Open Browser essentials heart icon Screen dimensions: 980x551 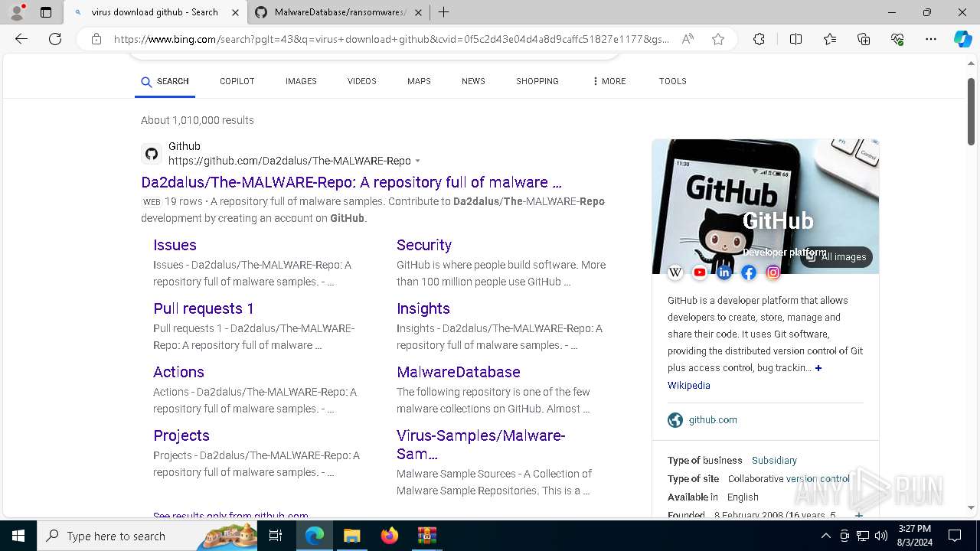click(897, 39)
